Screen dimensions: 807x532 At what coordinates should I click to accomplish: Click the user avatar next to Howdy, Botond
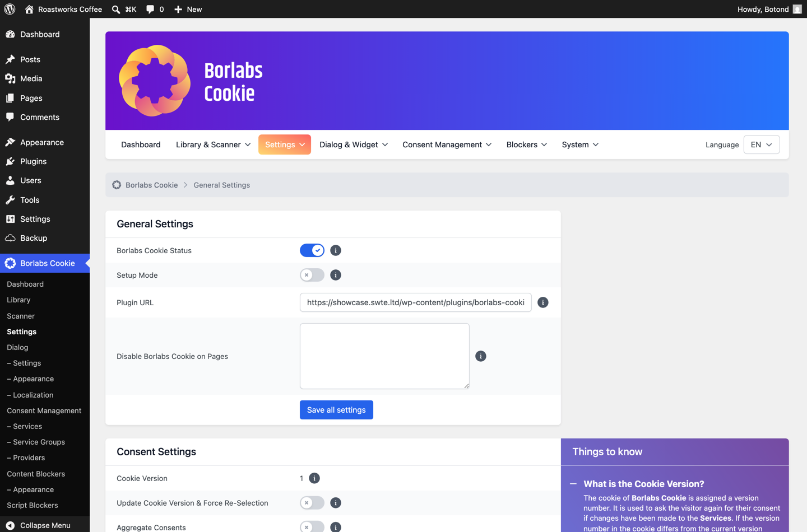(797, 9)
